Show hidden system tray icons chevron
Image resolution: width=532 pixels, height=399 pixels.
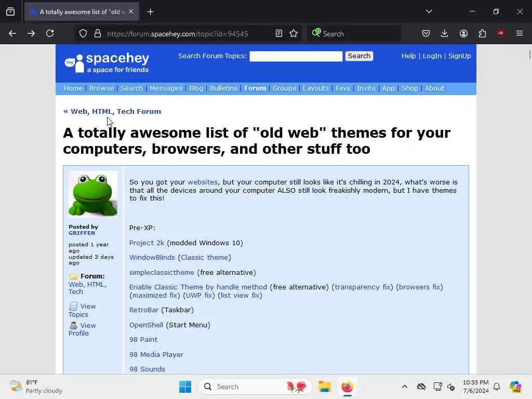(404, 387)
